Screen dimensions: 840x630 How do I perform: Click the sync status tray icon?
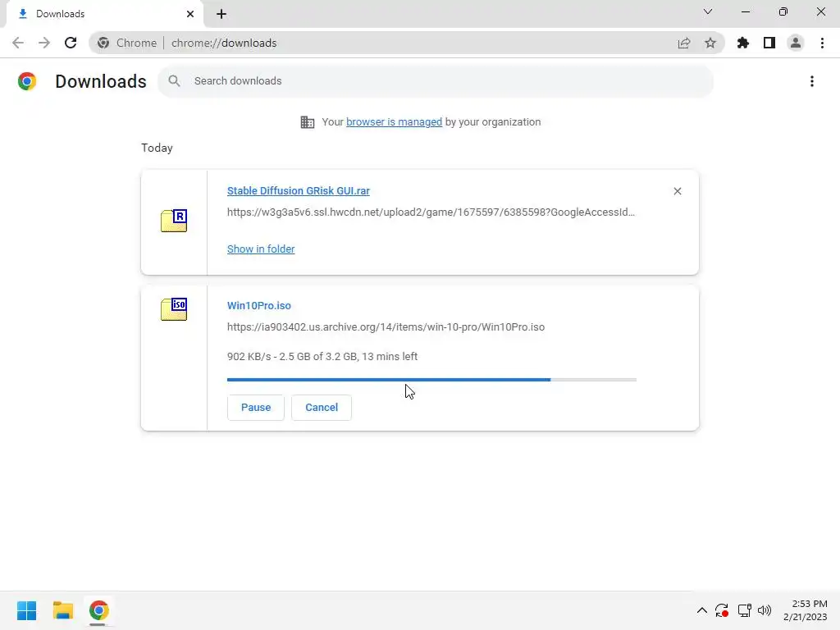pyautogui.click(x=722, y=610)
